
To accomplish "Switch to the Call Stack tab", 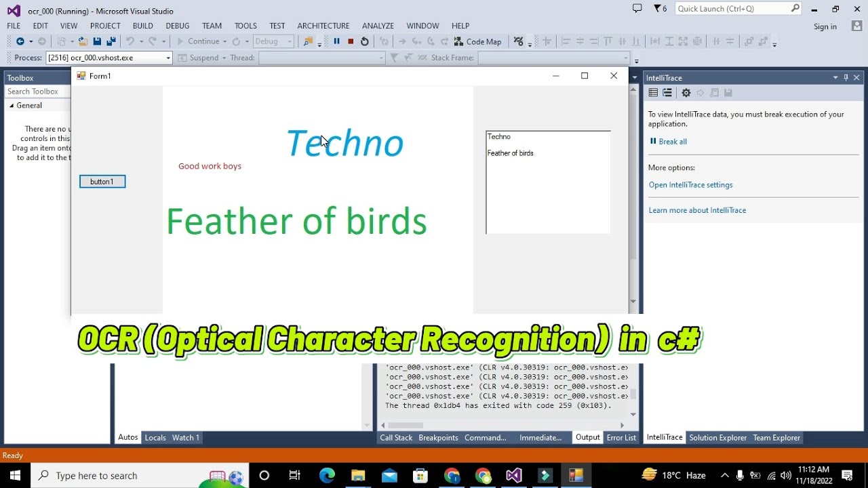I will click(396, 438).
